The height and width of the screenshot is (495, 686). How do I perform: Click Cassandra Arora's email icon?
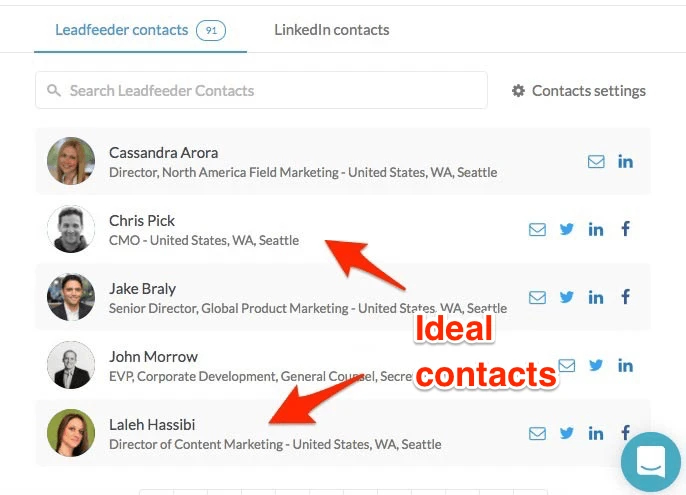coord(596,161)
